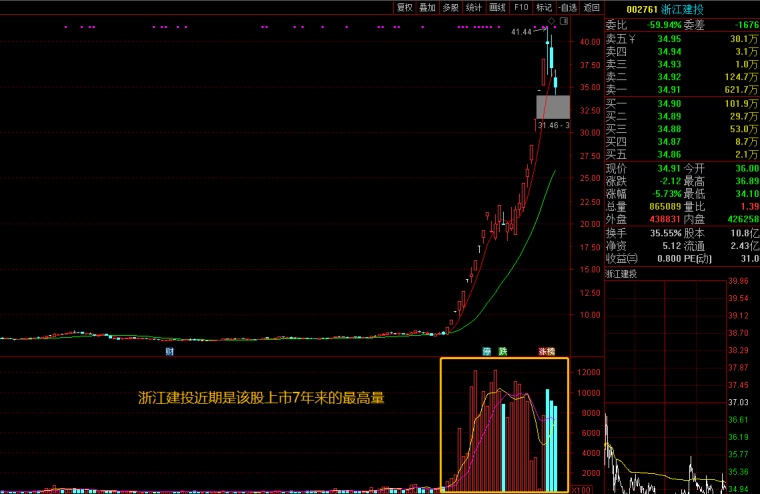Click the 跌 green marker icon
This screenshot has height=494, width=760.
(503, 352)
